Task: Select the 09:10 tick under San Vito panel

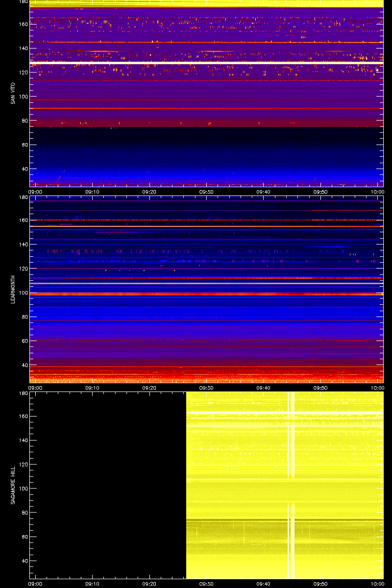Action: [x=93, y=192]
